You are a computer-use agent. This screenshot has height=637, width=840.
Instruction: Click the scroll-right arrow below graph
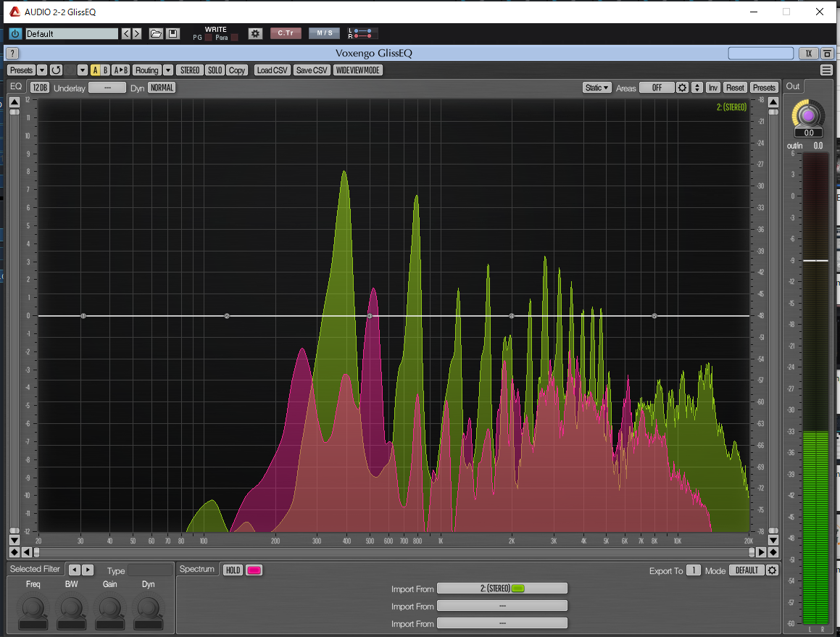pos(761,551)
